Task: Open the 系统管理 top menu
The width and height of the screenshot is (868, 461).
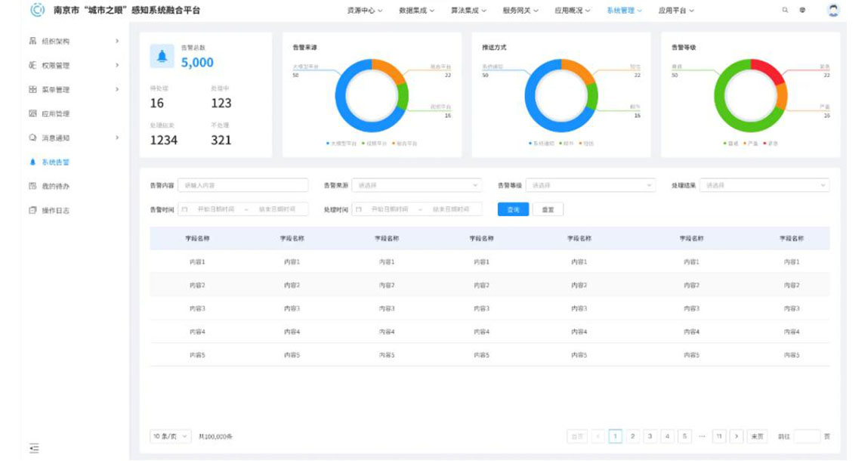Action: coord(623,11)
